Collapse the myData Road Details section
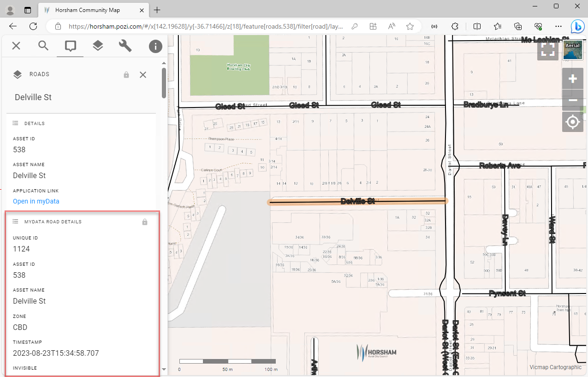 click(16, 222)
